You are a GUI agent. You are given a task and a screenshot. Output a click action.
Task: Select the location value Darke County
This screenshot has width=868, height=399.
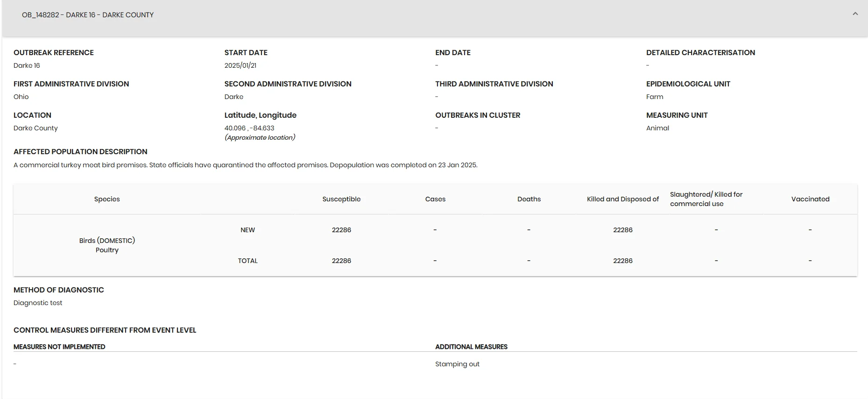[35, 128]
